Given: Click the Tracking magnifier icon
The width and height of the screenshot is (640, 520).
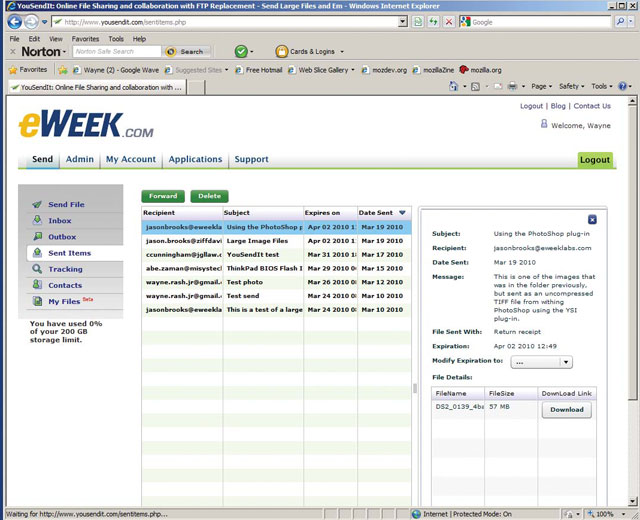Looking at the screenshot, I should point(37,269).
